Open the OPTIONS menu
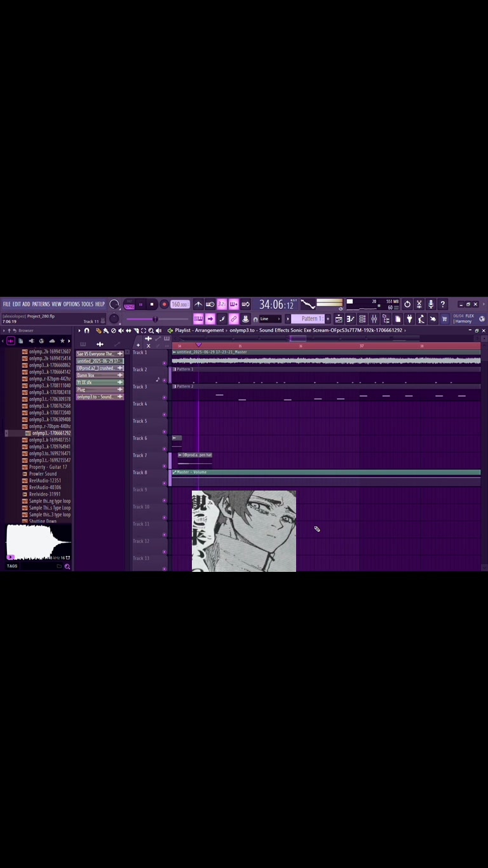Viewport: 488px width, 868px height. click(71, 304)
